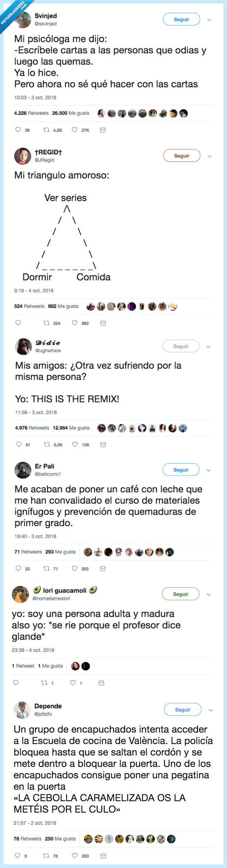Like the Didie THIS IS THE REMIX tweet
The image size is (227, 868).
[75, 444]
